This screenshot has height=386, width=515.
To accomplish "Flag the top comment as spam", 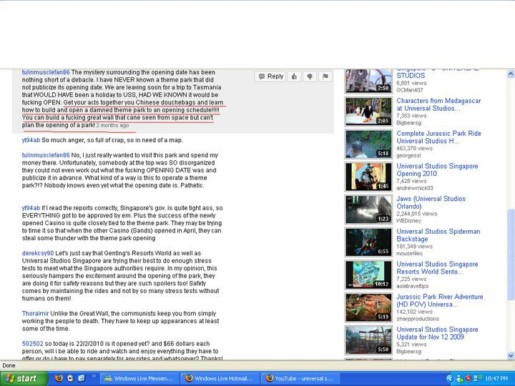I will pyautogui.click(x=325, y=76).
